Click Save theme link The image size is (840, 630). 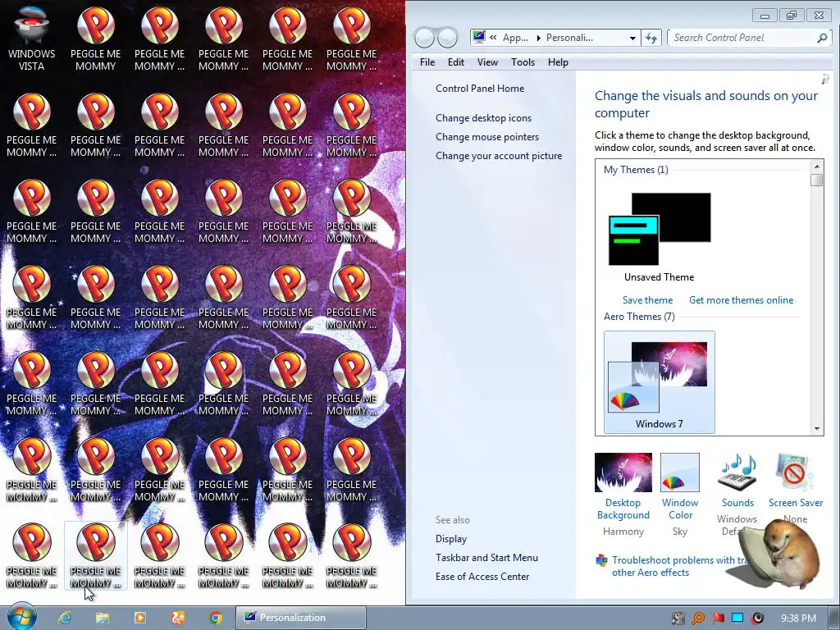tap(647, 300)
